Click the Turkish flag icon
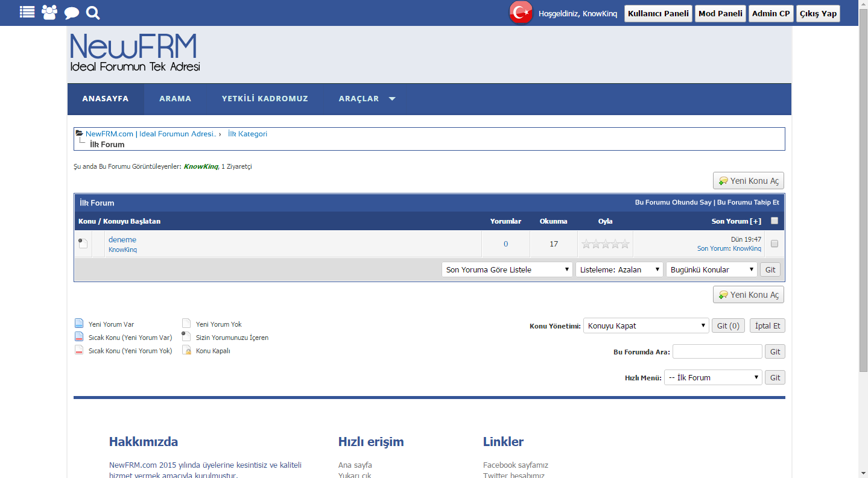 point(521,13)
